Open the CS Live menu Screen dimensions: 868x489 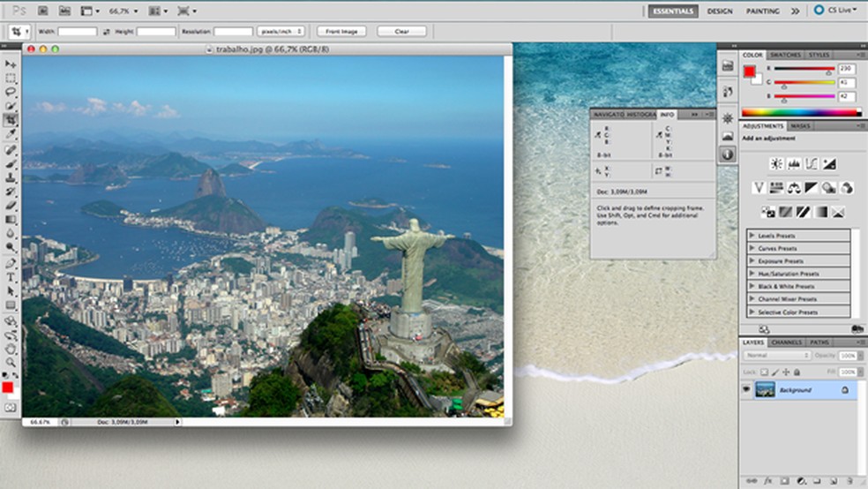(x=837, y=10)
